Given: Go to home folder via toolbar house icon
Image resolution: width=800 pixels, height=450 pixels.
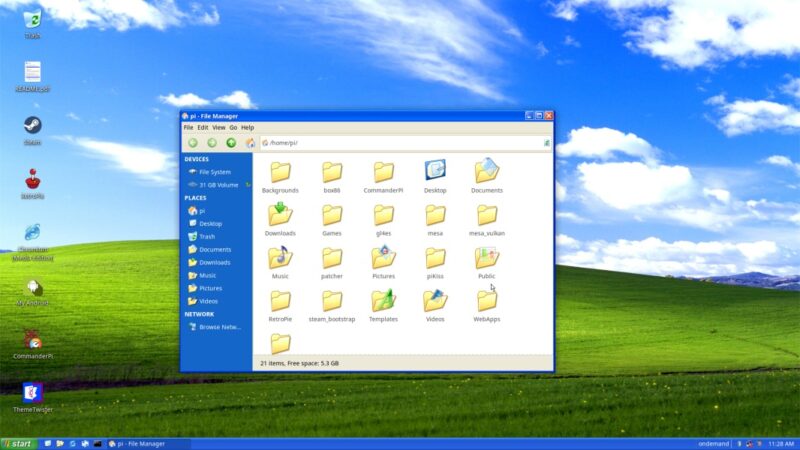Looking at the screenshot, I should (x=250, y=143).
